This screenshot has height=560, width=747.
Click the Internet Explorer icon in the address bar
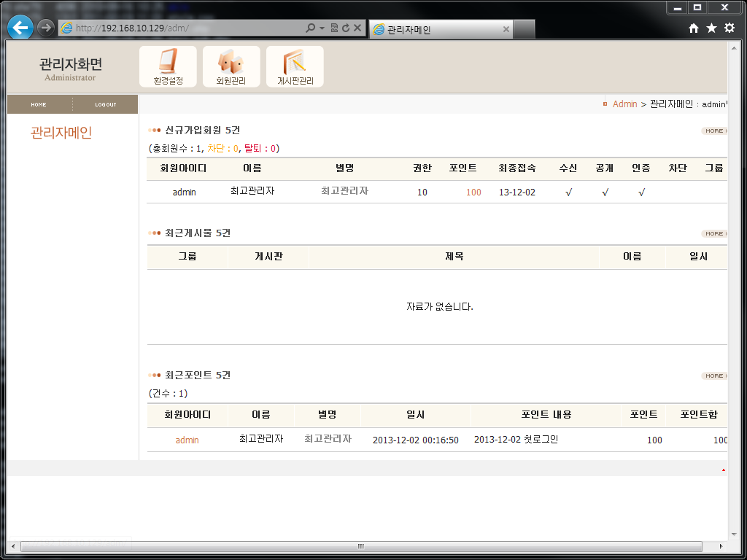point(66,28)
